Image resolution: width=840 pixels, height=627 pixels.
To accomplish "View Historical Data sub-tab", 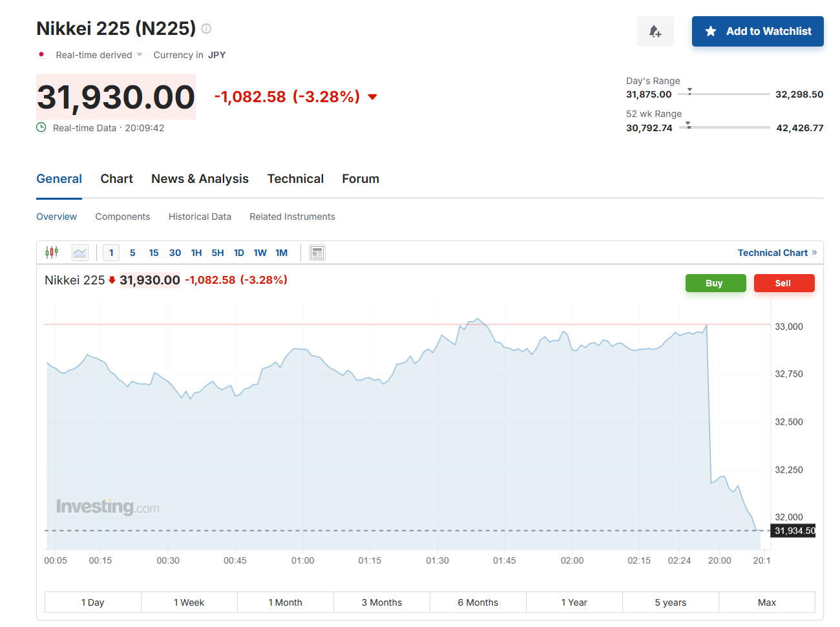I will (x=200, y=217).
